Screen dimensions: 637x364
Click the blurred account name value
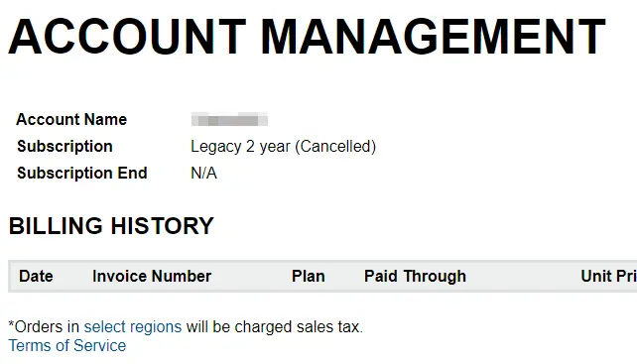[229, 120]
